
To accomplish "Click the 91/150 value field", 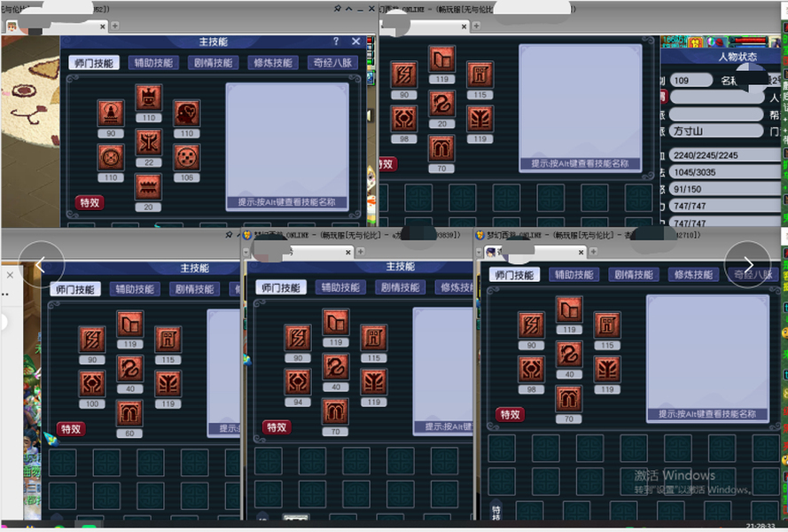I will 725,189.
